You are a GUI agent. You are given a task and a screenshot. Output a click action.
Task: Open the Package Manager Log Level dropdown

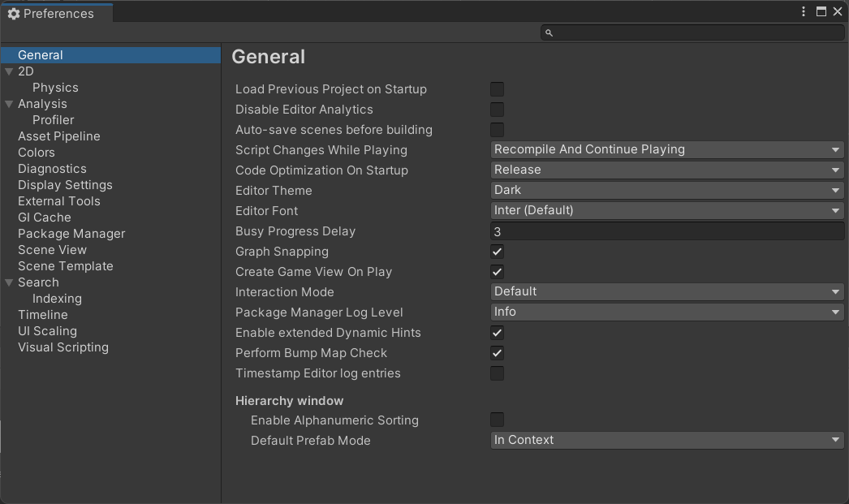point(667,312)
